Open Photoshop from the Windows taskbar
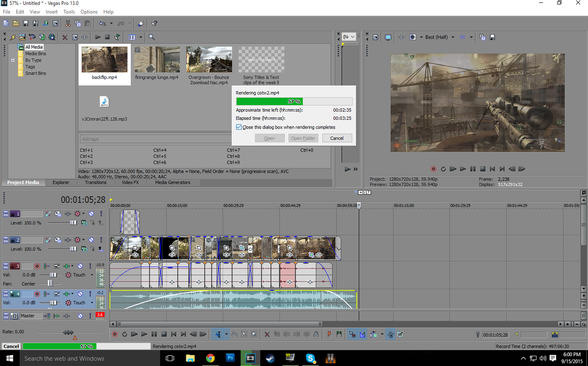588x366 pixels. point(230,358)
